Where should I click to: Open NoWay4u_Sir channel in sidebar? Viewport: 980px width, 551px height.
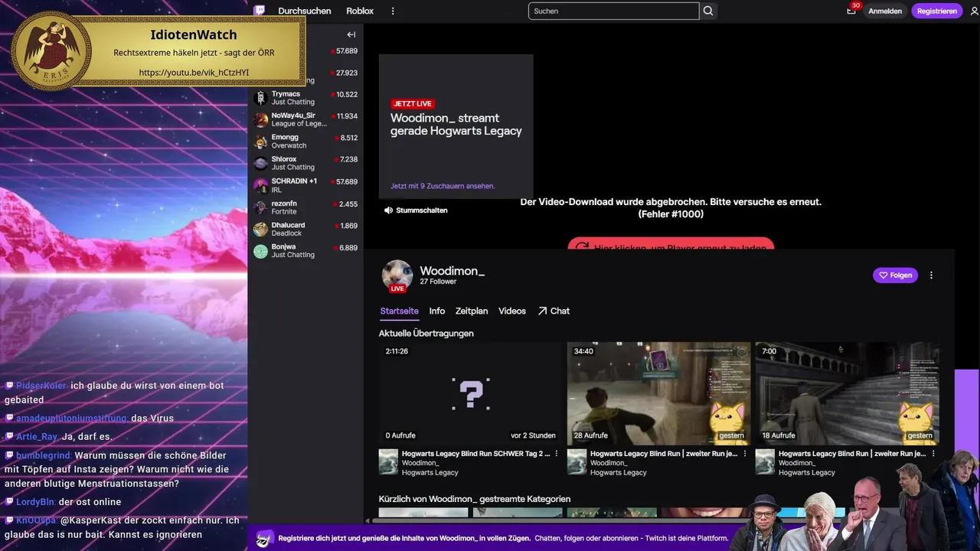coord(305,119)
